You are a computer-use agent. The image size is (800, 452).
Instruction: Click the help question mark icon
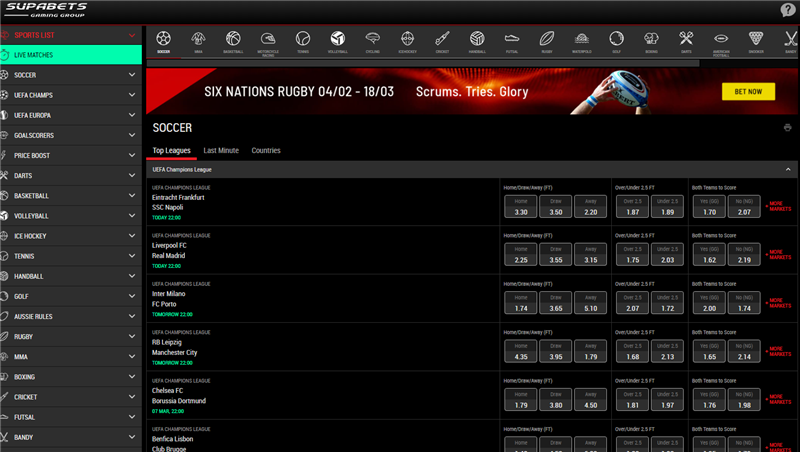[788, 10]
